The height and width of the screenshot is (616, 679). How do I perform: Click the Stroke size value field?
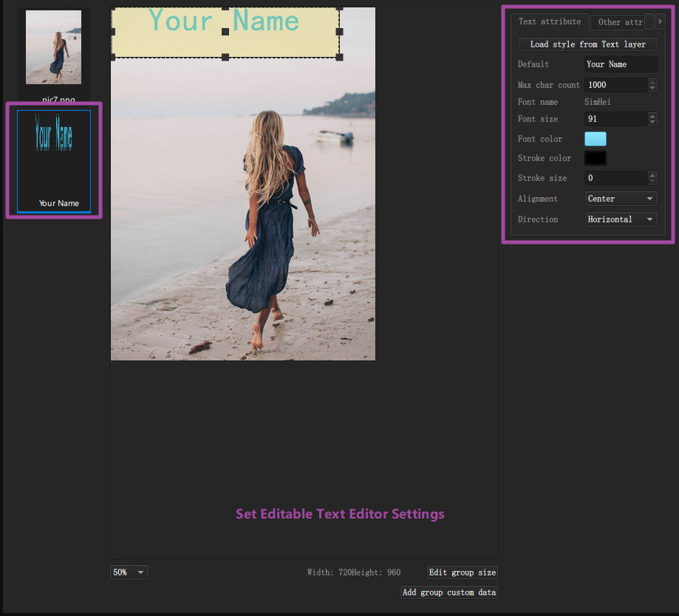(615, 178)
